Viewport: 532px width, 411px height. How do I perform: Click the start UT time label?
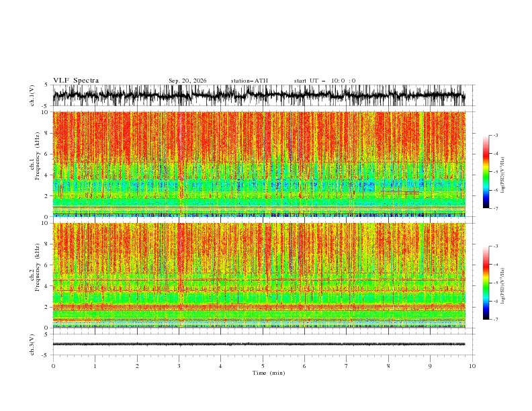[x=324, y=81]
